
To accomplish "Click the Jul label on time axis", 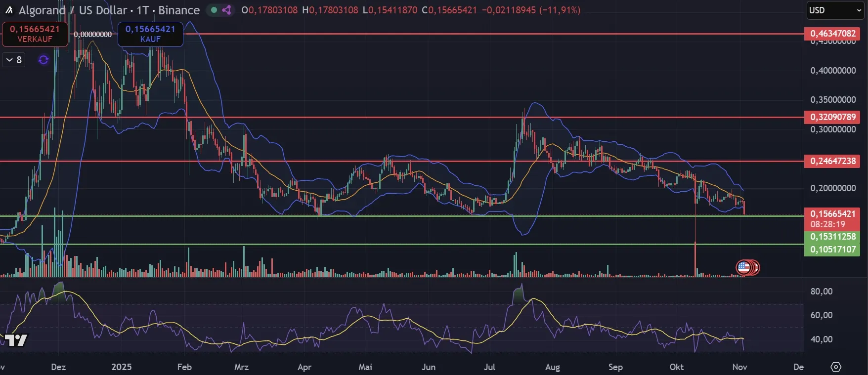I will [489, 367].
